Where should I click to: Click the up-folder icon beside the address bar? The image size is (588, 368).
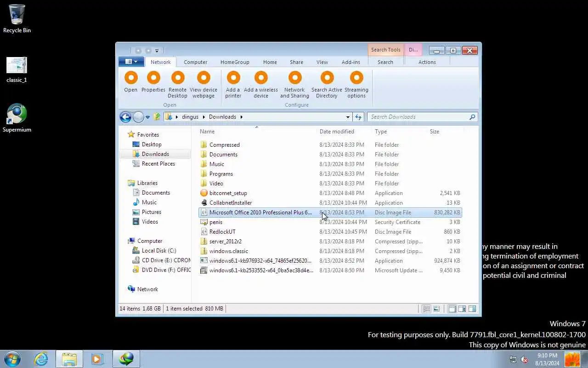[157, 117]
